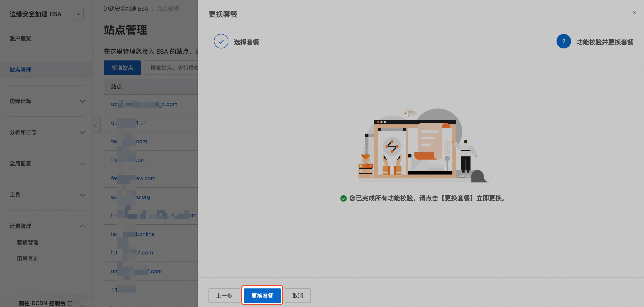Open 用量查询 submenu item
The image size is (644, 307).
pyautogui.click(x=27, y=259)
